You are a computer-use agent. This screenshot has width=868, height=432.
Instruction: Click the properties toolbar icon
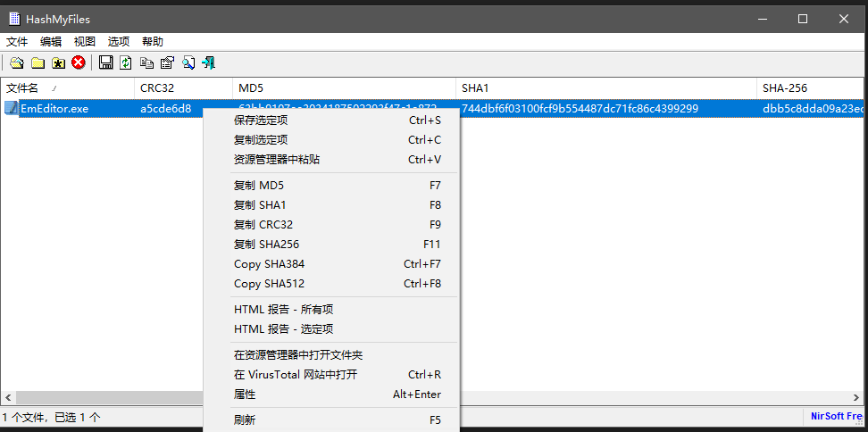[167, 62]
